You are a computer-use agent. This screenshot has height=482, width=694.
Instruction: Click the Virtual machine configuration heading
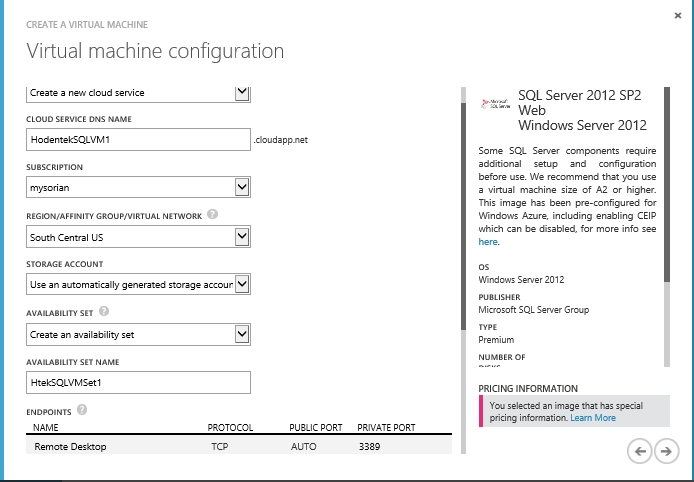(155, 51)
